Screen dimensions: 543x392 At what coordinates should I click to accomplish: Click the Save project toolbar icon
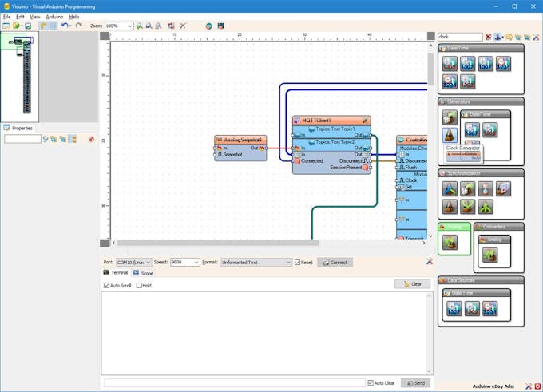coord(28,26)
